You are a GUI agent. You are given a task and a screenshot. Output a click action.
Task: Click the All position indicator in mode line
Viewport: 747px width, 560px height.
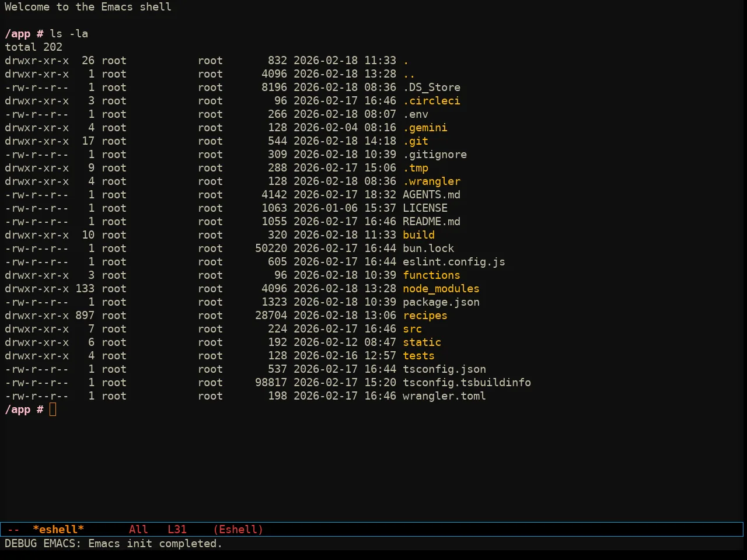(138, 530)
